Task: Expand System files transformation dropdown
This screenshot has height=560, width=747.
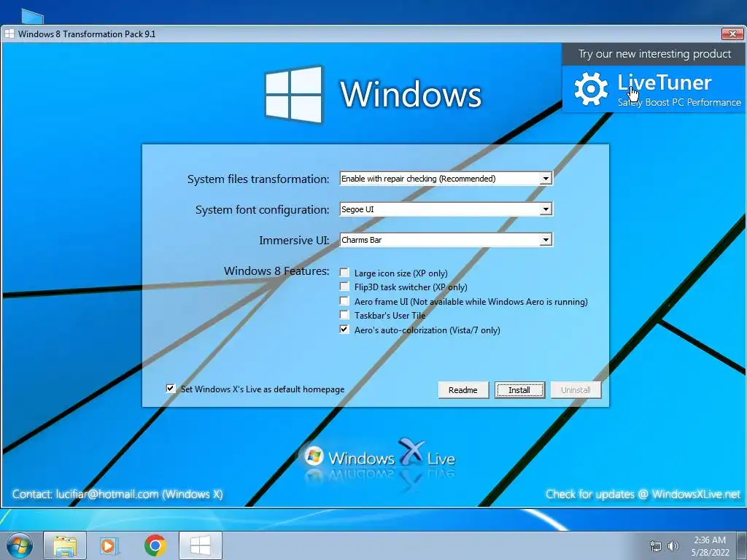Action: point(546,179)
